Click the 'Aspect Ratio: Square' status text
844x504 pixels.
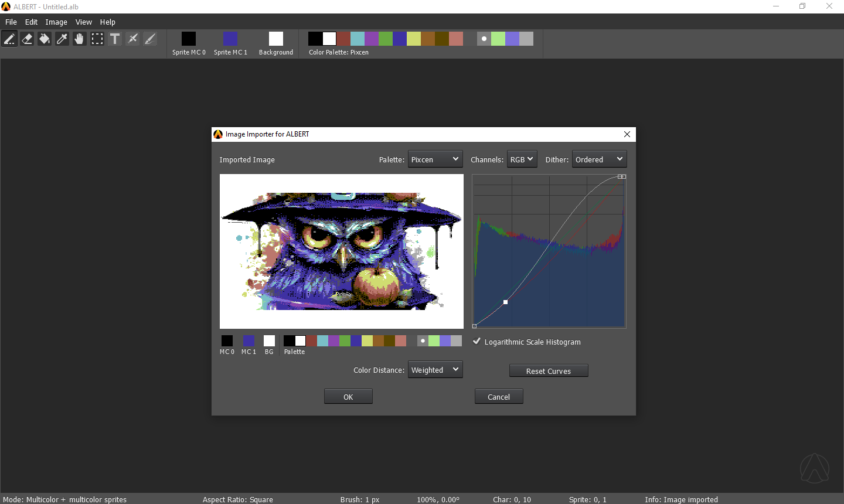tap(238, 499)
